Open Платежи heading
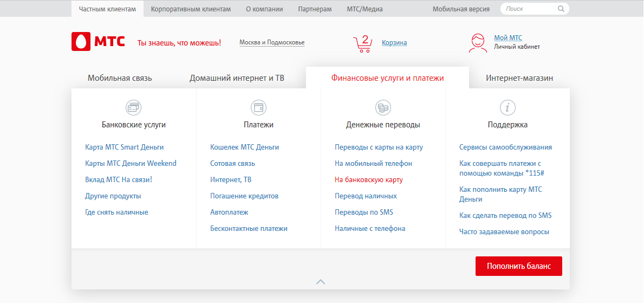 pyautogui.click(x=258, y=125)
